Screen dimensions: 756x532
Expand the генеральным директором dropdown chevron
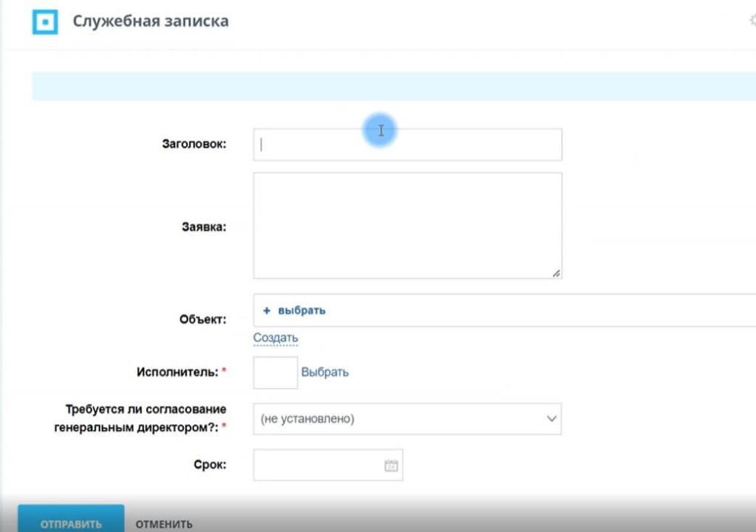(551, 418)
